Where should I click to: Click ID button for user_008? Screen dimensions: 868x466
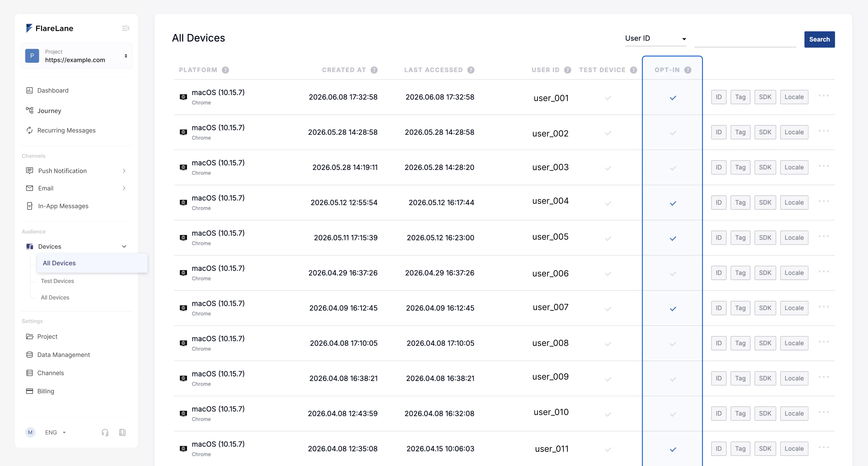[x=719, y=343]
